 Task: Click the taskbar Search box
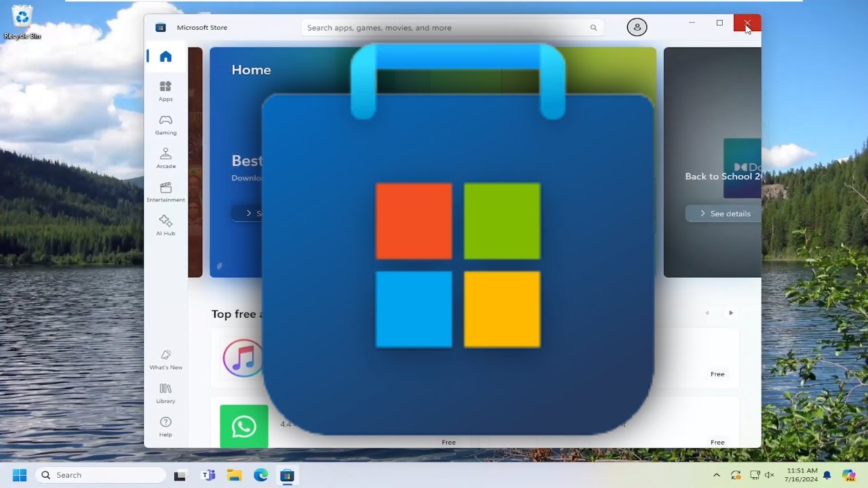100,475
